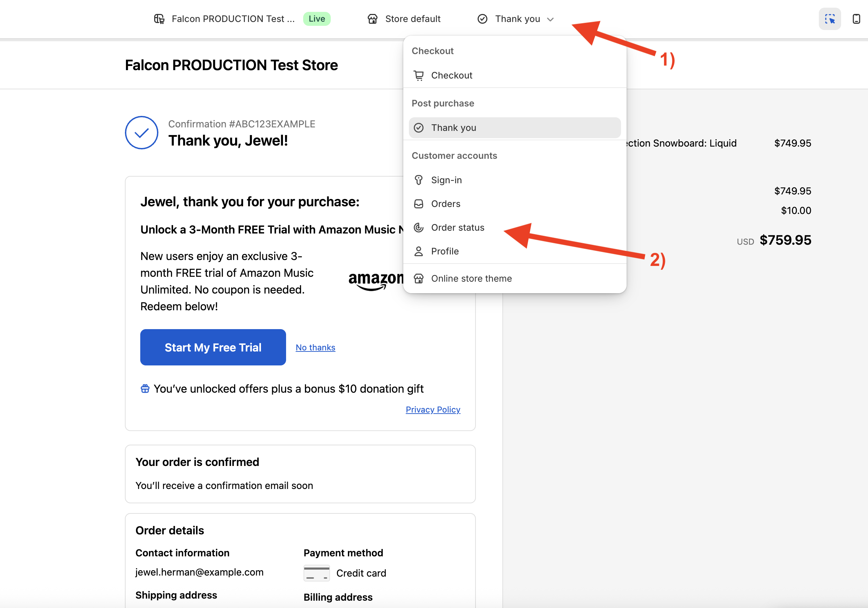Screen dimensions: 868x608
Task: Click Unlock a 3-Month FREE Trial offer heading
Action: click(272, 230)
